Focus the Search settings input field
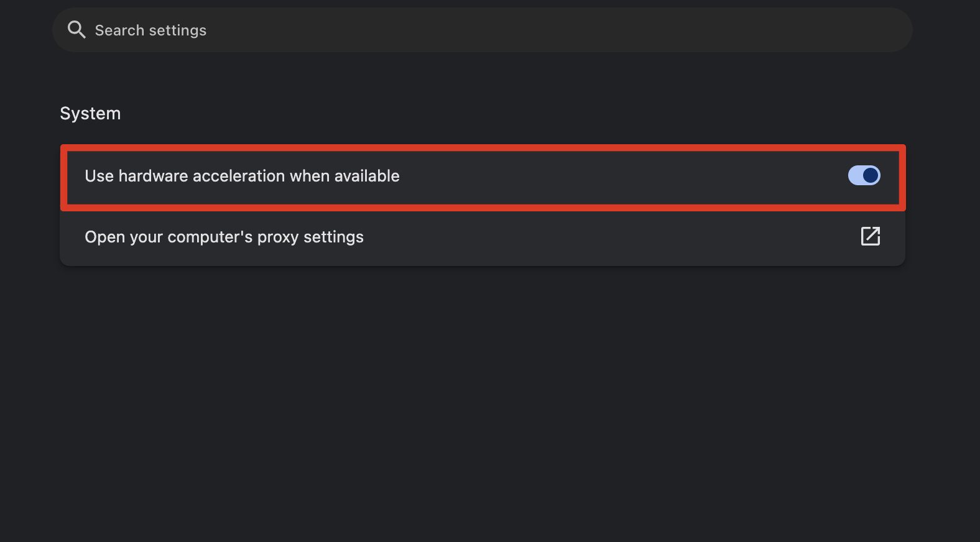The height and width of the screenshot is (542, 980). coord(435,30)
